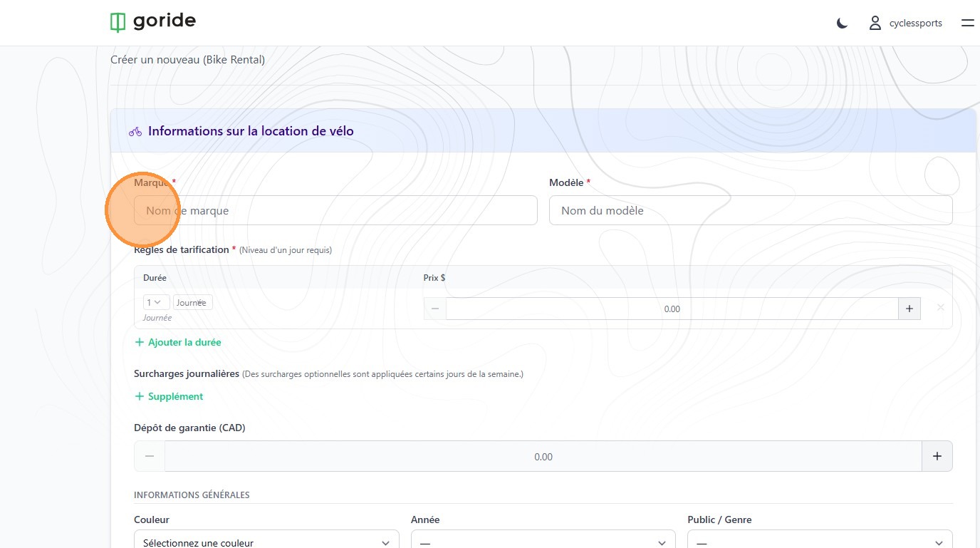Image resolution: width=980 pixels, height=548 pixels.
Task: Click the Prix $ amount field
Action: [671, 309]
